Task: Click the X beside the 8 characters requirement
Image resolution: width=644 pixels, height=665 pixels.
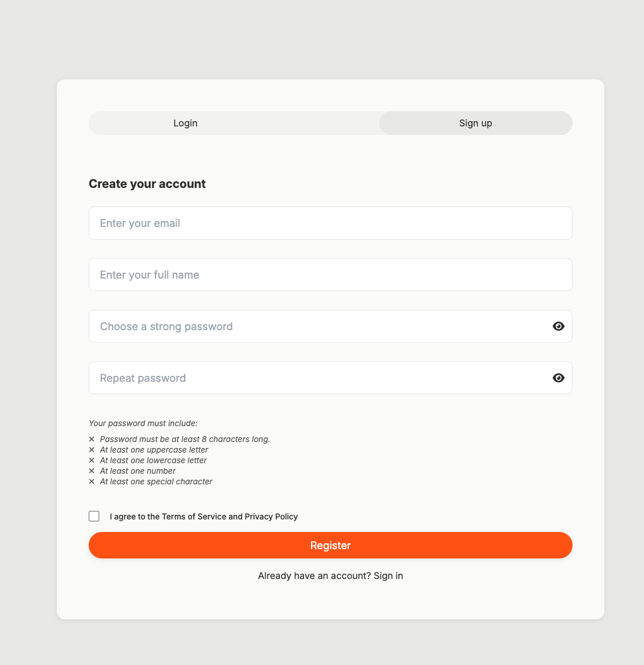Action: (x=91, y=439)
